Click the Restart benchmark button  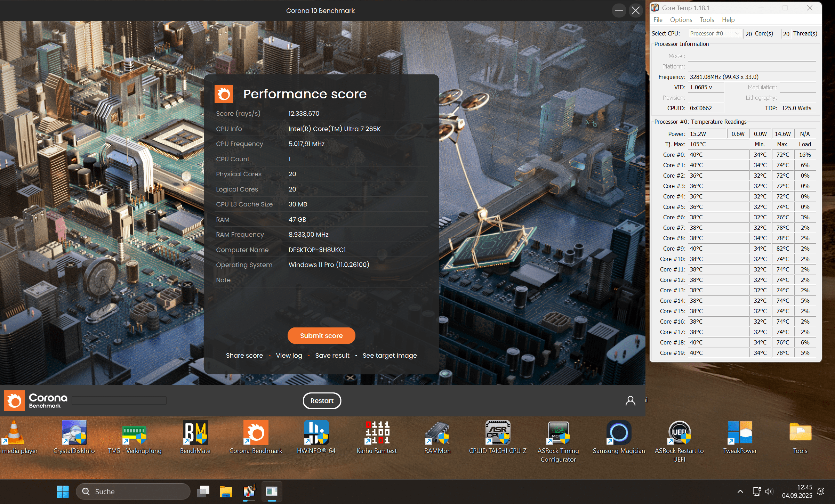click(322, 401)
